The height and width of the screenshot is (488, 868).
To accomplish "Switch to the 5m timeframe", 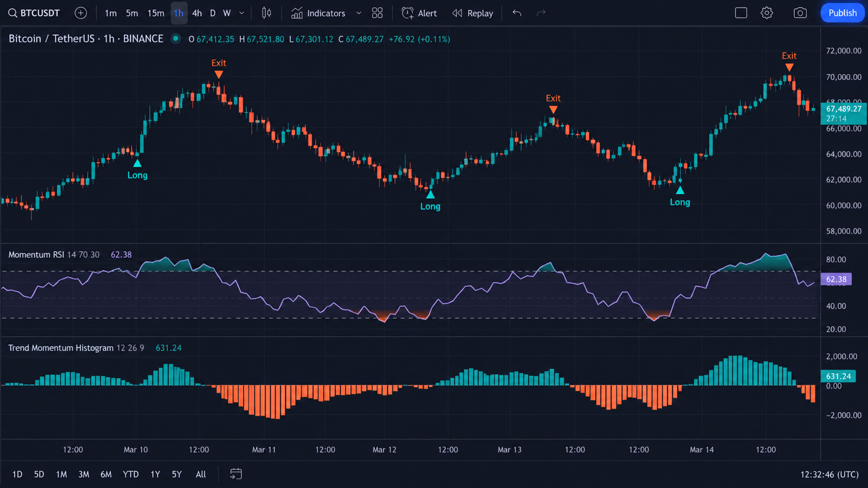I will pyautogui.click(x=132, y=13).
